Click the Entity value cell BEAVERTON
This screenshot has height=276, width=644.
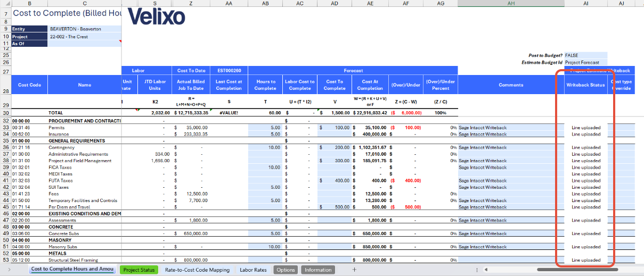point(84,29)
